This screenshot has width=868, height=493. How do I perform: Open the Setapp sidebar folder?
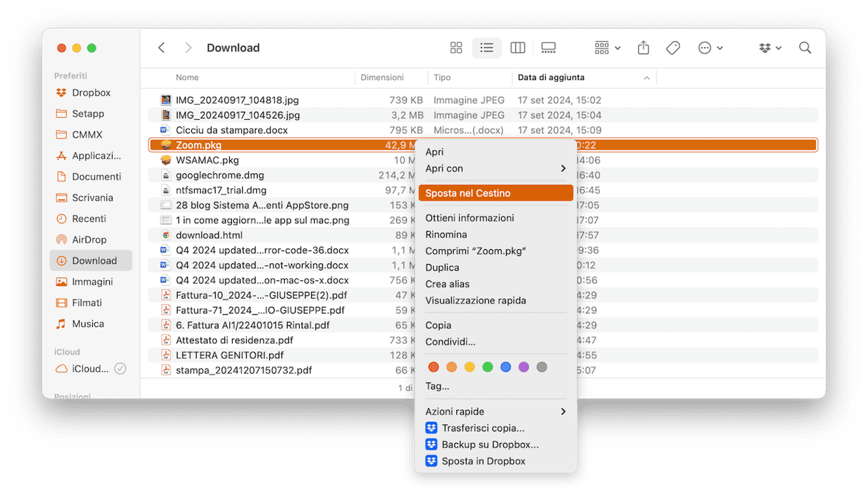coord(91,113)
